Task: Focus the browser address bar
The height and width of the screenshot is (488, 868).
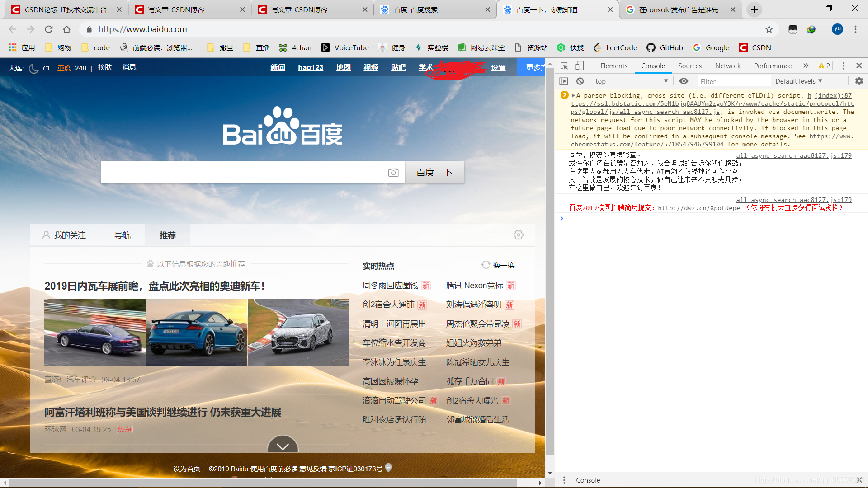Action: [x=425, y=29]
